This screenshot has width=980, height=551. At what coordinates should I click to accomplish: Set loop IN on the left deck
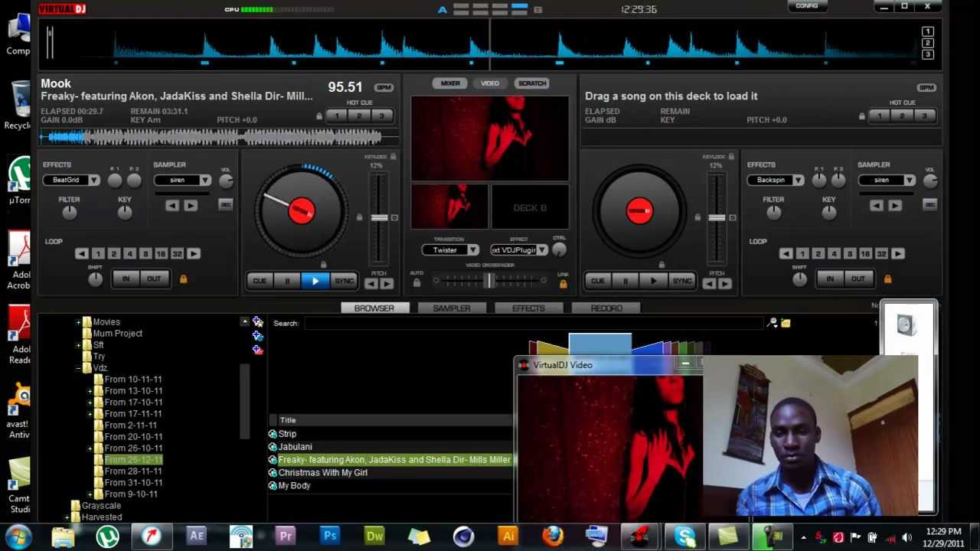tap(126, 279)
